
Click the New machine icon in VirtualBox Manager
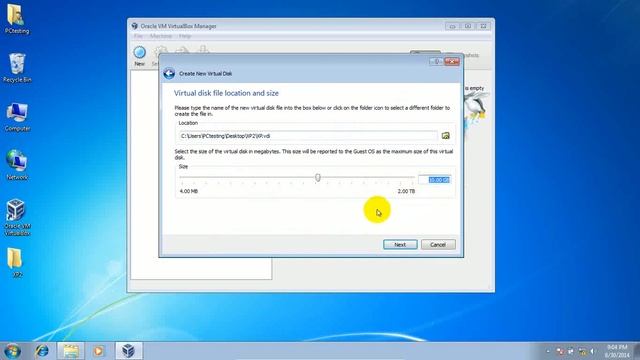140,56
